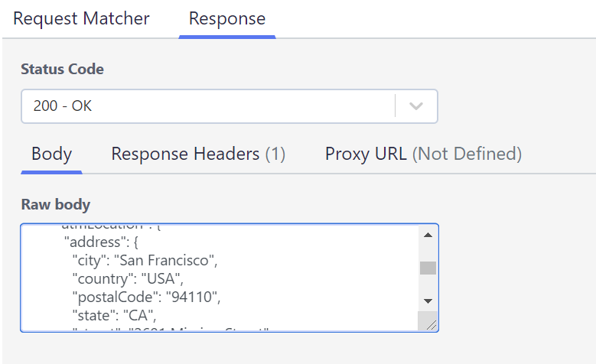Click the Status Code label
The height and width of the screenshot is (364, 596).
pos(62,69)
